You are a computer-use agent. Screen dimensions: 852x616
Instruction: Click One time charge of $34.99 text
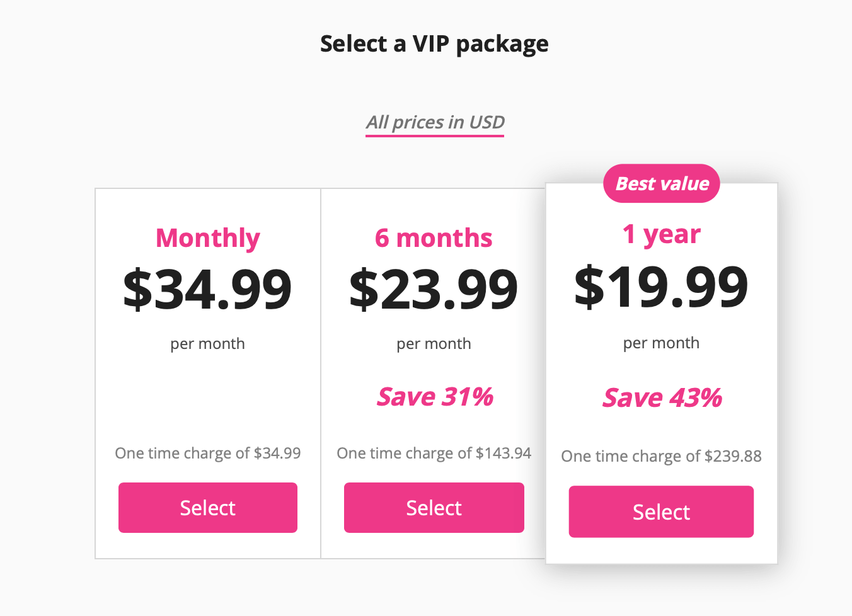(x=208, y=453)
